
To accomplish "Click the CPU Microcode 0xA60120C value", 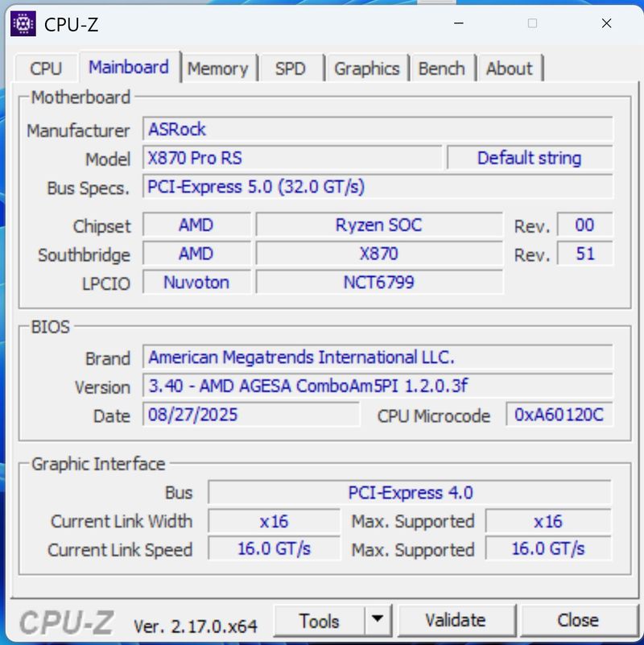I will tap(559, 415).
